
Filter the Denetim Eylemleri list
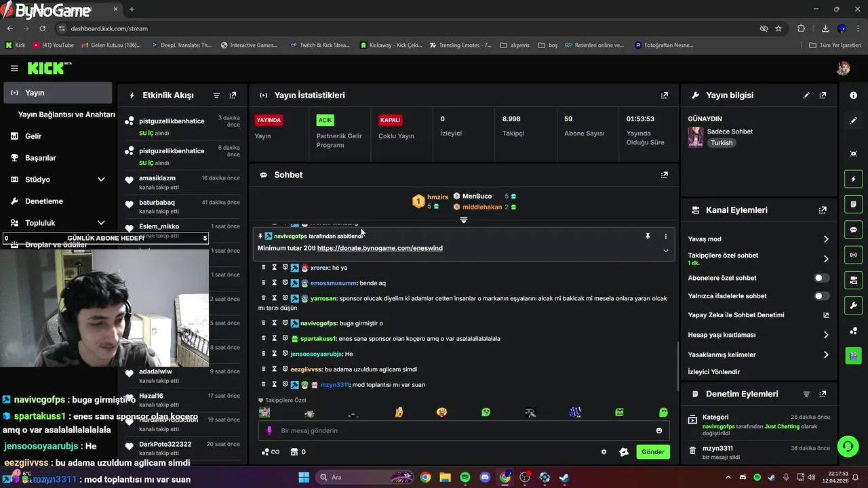pos(806,394)
